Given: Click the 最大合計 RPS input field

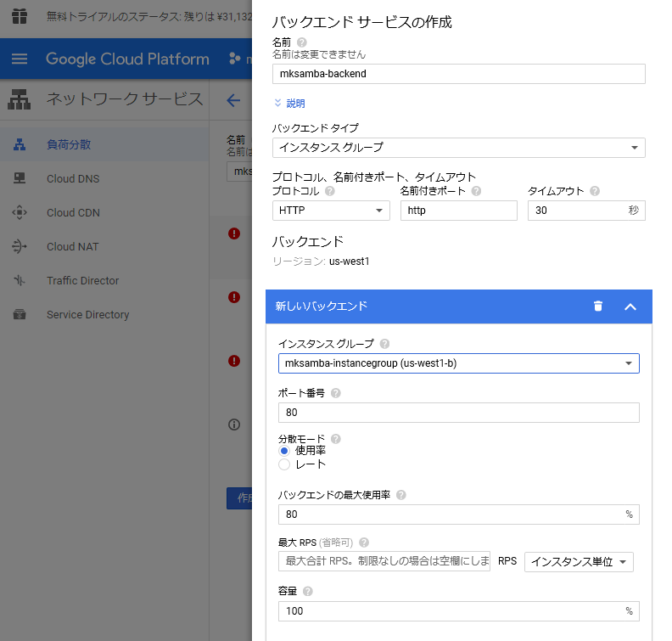Looking at the screenshot, I should [384, 562].
